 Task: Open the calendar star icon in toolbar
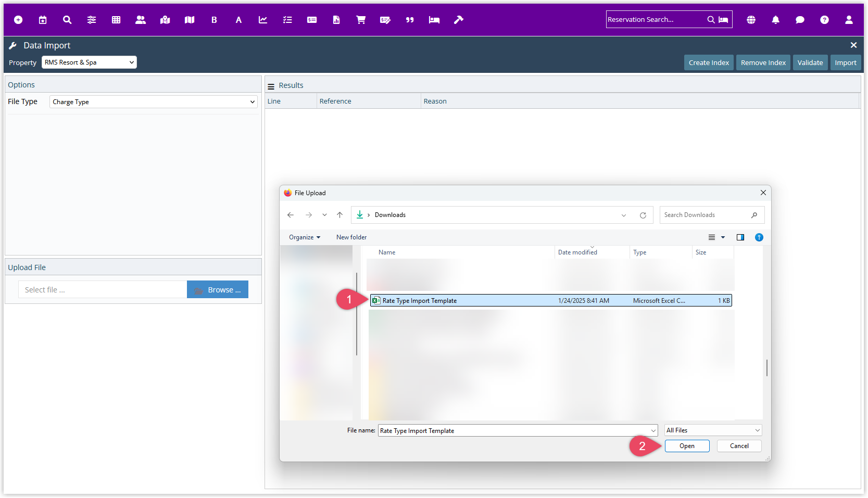(43, 20)
